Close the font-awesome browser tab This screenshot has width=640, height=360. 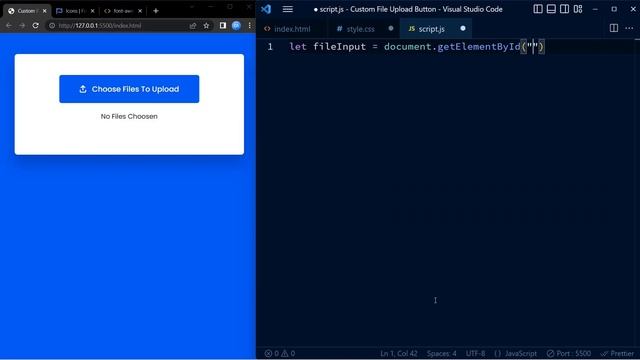point(140,11)
